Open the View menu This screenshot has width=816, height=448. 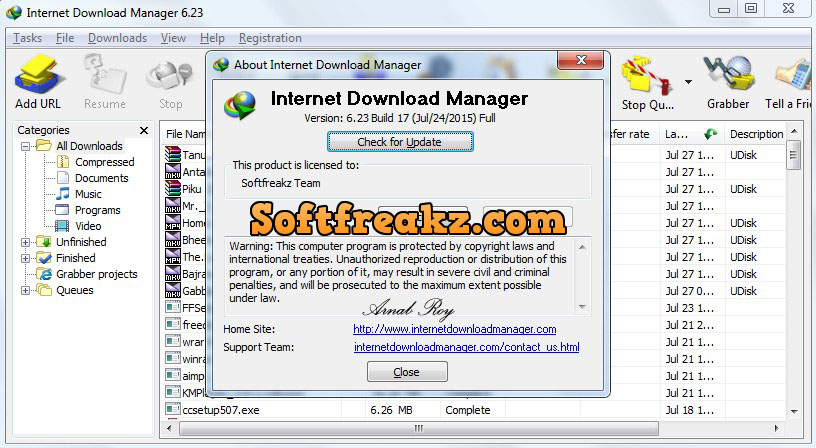[x=173, y=38]
